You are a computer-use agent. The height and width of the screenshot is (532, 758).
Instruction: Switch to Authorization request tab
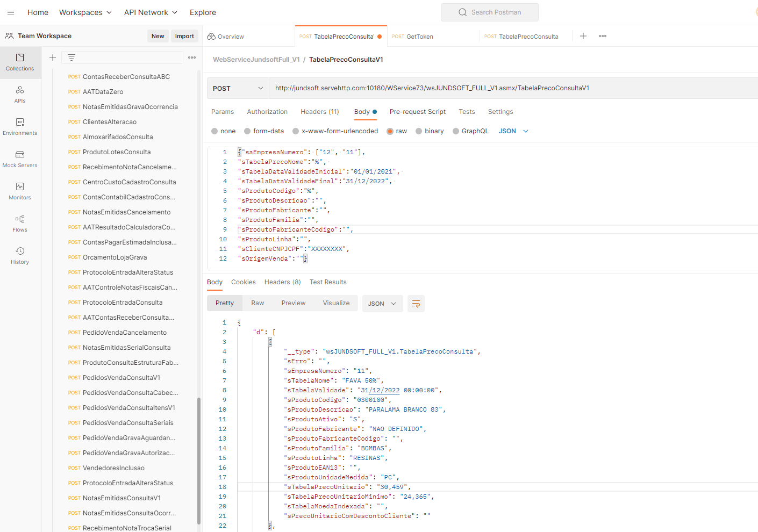267,112
